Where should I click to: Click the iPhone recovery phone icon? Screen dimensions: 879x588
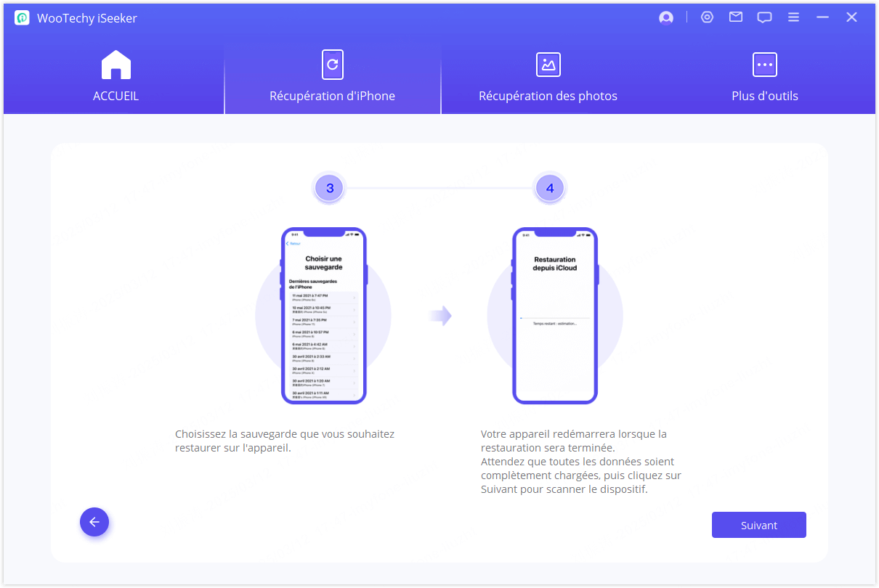coord(333,65)
